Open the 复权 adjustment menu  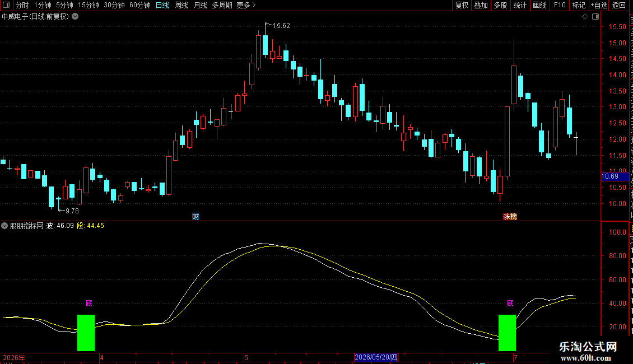coord(462,5)
